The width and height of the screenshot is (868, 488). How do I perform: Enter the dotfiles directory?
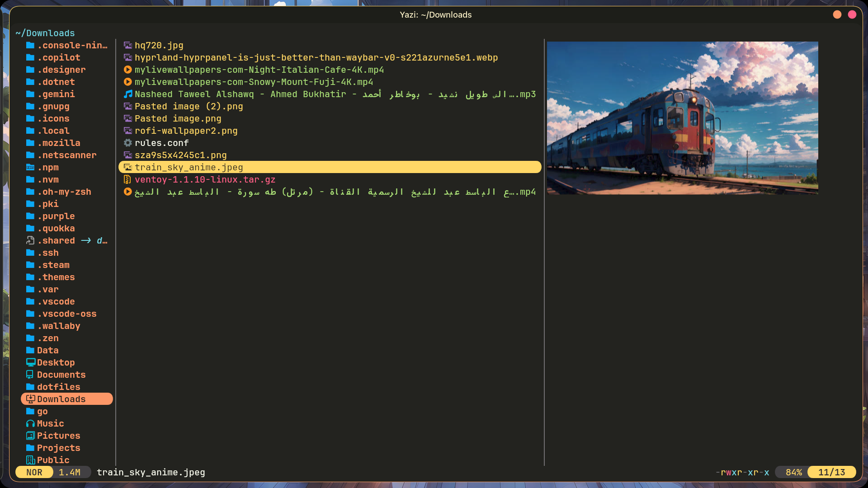point(59,387)
